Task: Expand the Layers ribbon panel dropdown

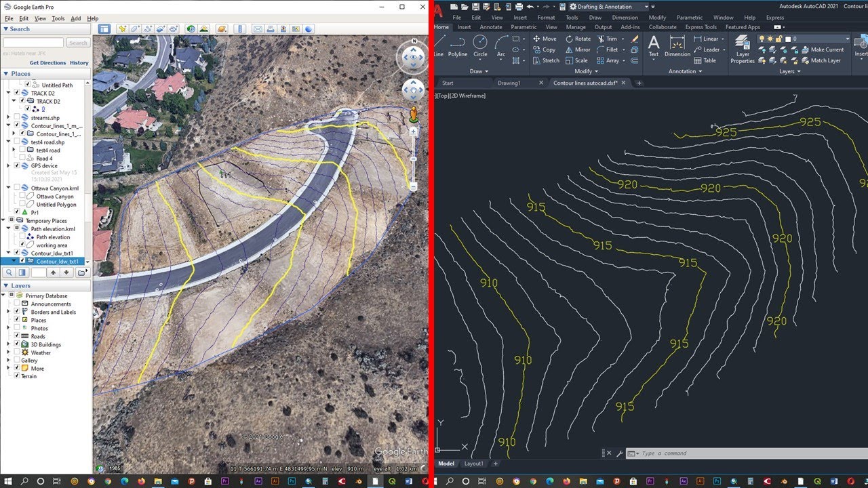Action: 789,71
